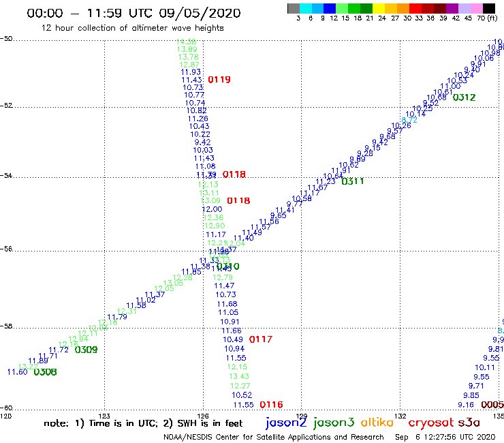
Task: Click the wave height value 10.03
Action: [203, 150]
